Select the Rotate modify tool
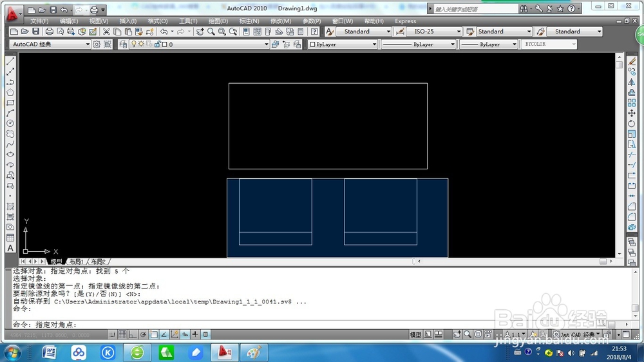644x362 pixels. pyautogui.click(x=632, y=123)
